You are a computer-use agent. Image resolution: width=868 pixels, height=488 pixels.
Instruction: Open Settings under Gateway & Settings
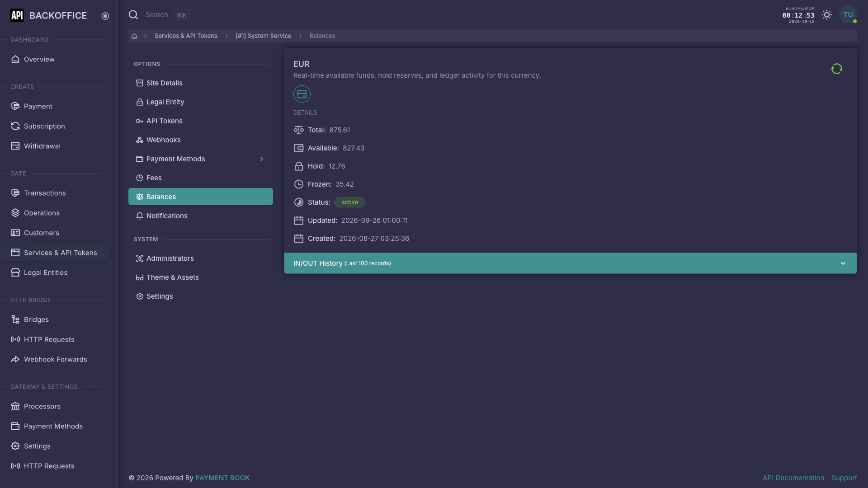[55, 446]
